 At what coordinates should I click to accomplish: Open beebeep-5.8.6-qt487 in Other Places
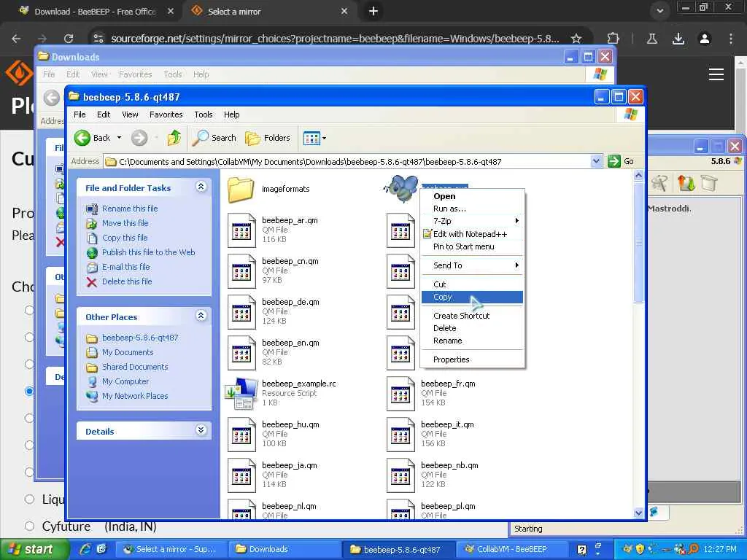coord(140,338)
